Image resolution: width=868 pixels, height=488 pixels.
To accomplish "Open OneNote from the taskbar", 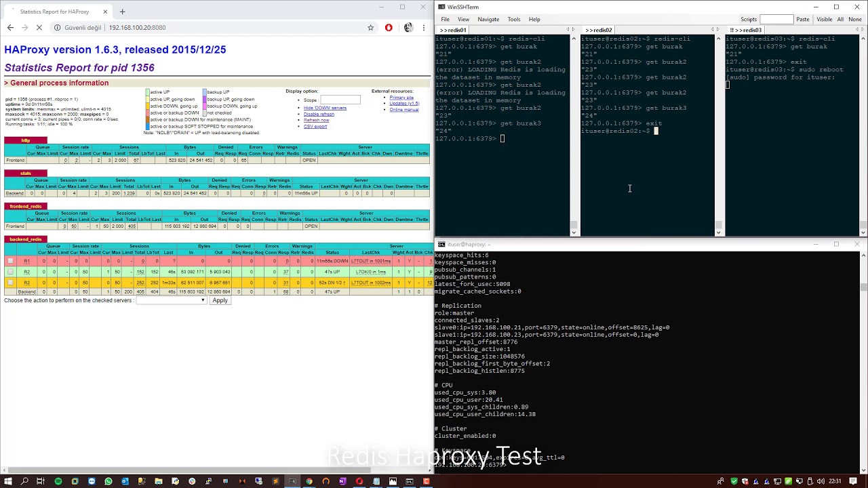I will [342, 481].
